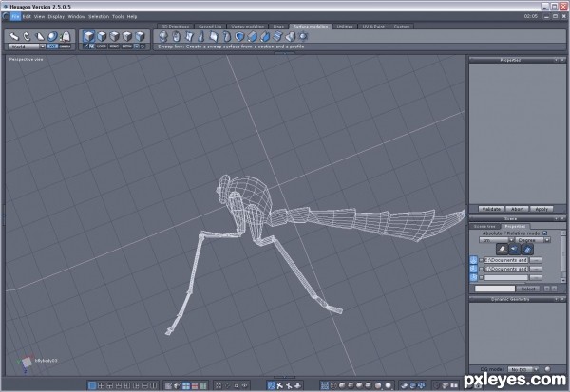Pick the wedge-shaped scale manipulator icon
570x392 pixels.
click(40, 36)
